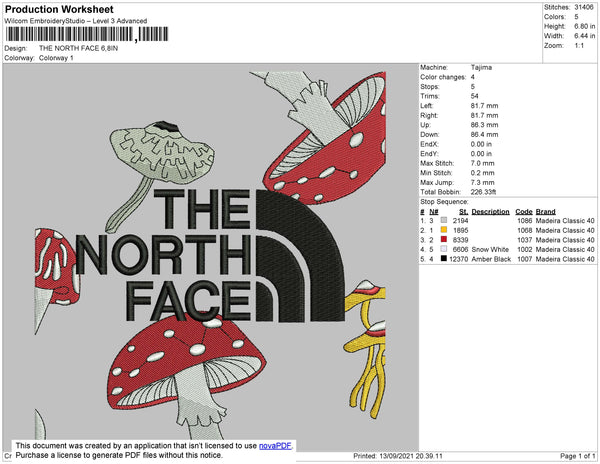The width and height of the screenshot is (600, 464).
Task: Click the barcode under the worksheet title
Action: (x=87, y=34)
